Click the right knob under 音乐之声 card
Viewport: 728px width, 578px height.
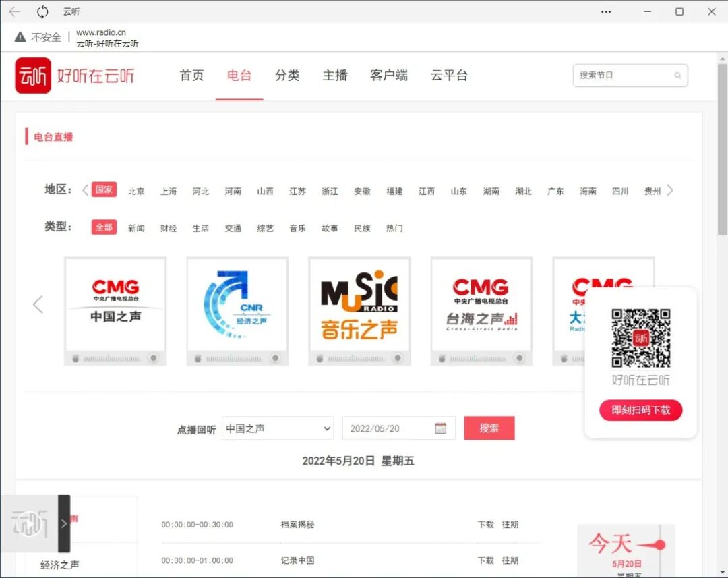398,357
